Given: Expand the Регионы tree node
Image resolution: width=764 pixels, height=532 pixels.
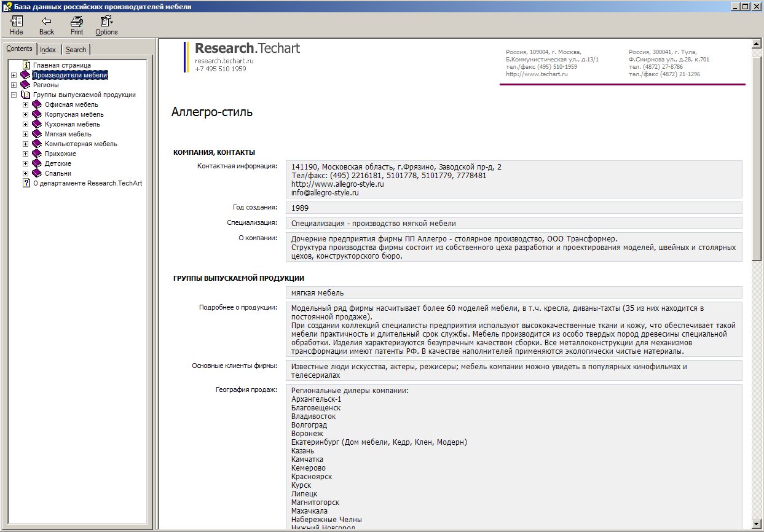Looking at the screenshot, I should [x=14, y=85].
